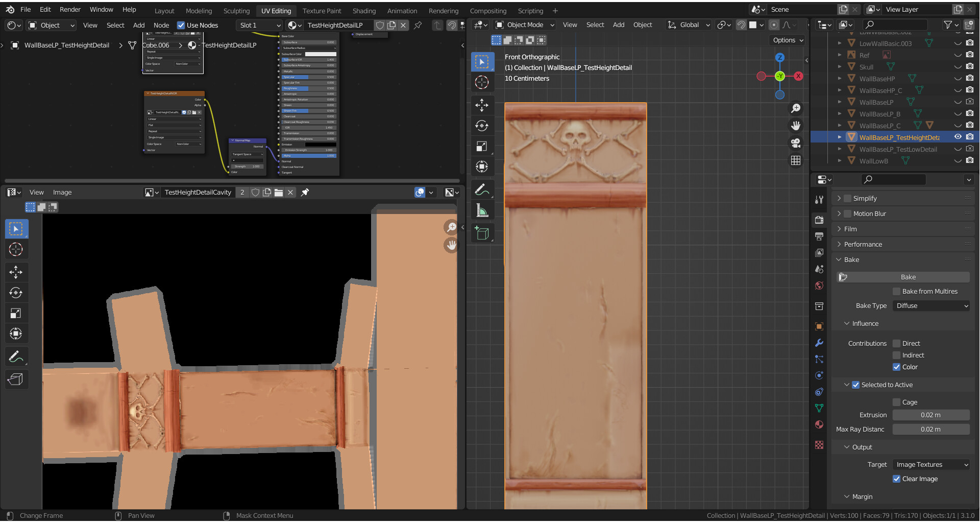
Task: Collapse the Bake panel
Action: coord(850,259)
